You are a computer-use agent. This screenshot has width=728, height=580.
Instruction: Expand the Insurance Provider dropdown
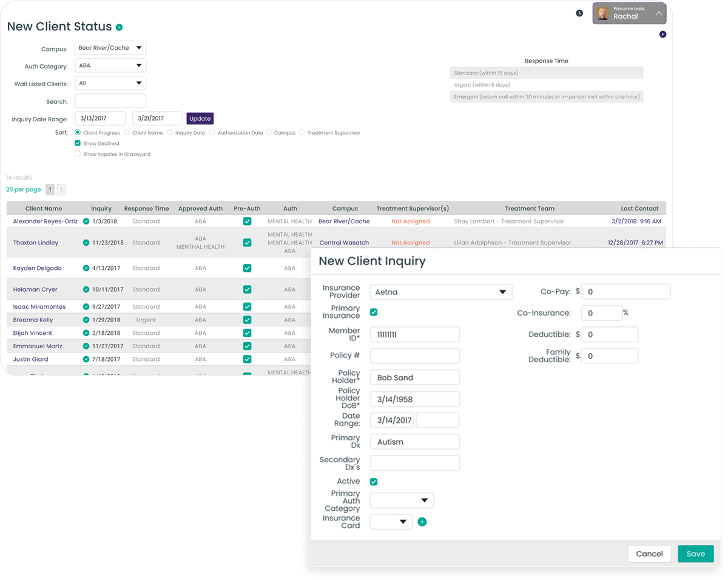tap(440, 292)
